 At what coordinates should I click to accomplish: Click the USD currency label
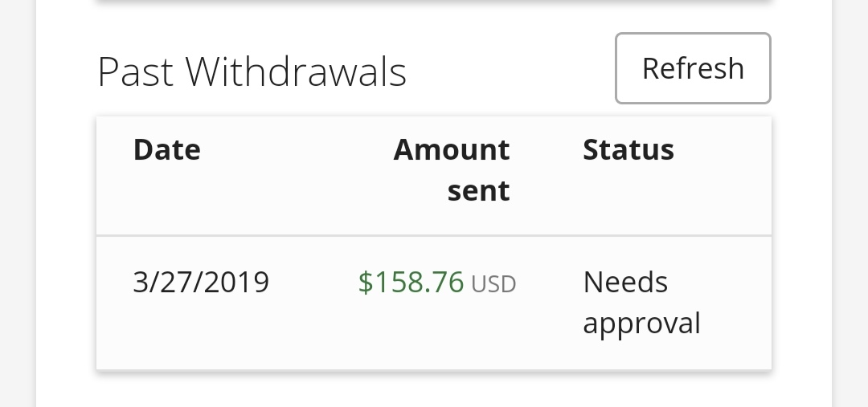(x=493, y=284)
